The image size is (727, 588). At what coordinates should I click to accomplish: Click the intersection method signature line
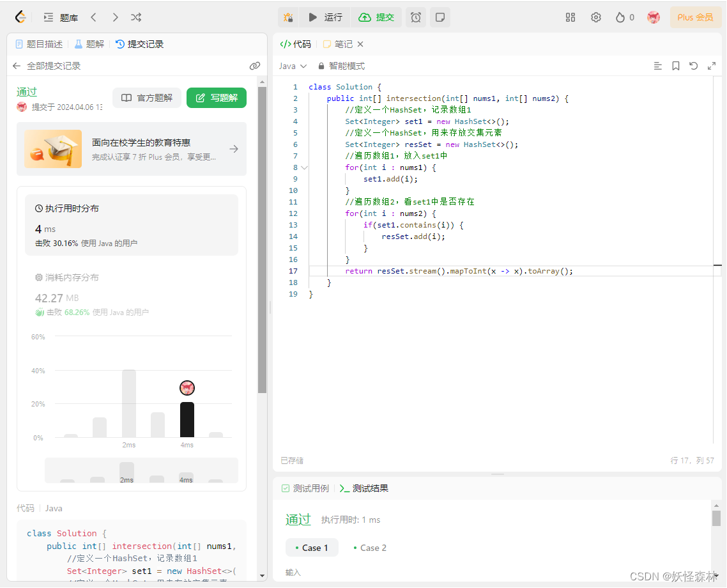click(447, 98)
